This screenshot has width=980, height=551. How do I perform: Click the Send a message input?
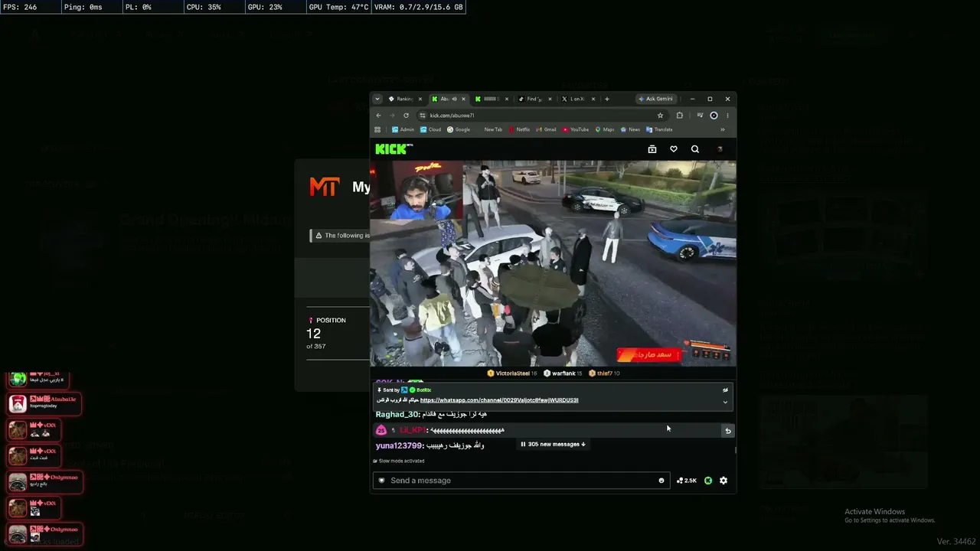click(x=521, y=481)
